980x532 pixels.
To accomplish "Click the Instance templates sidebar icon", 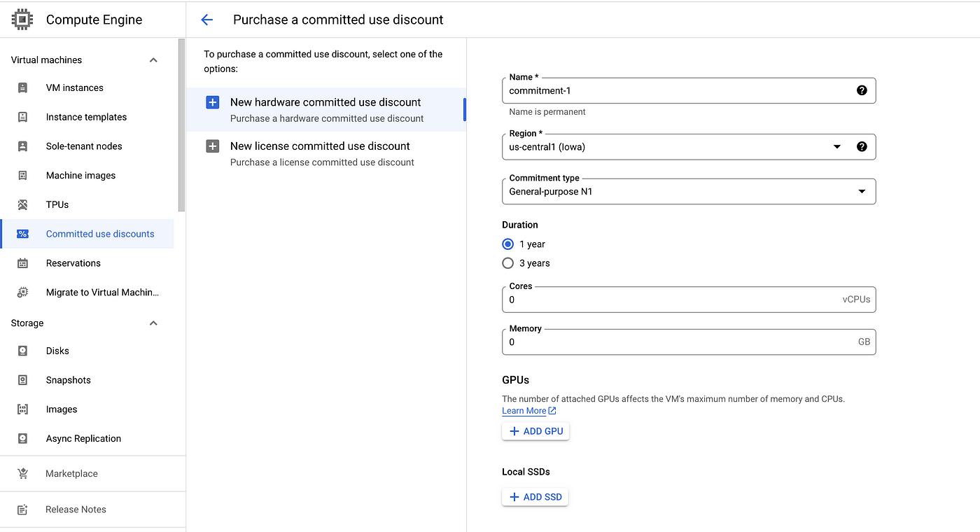I will pyautogui.click(x=22, y=117).
